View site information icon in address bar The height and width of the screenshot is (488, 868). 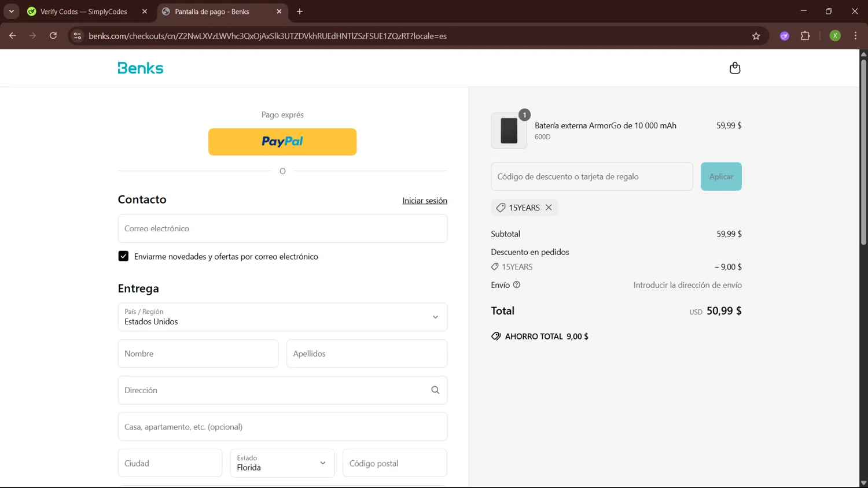(x=77, y=36)
